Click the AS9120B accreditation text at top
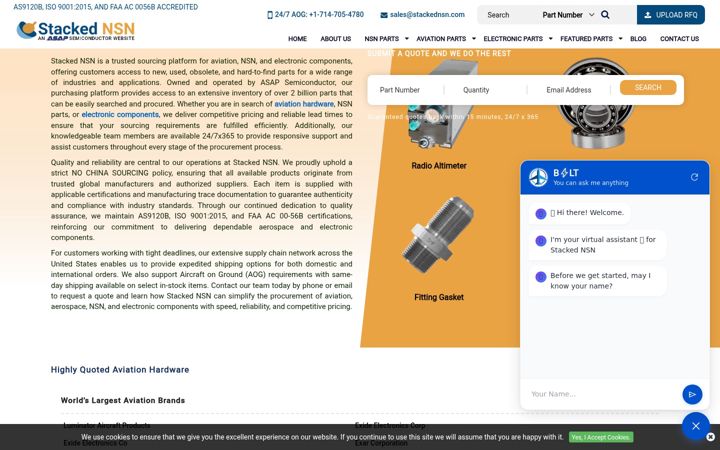The height and width of the screenshot is (450, 720). (x=106, y=7)
